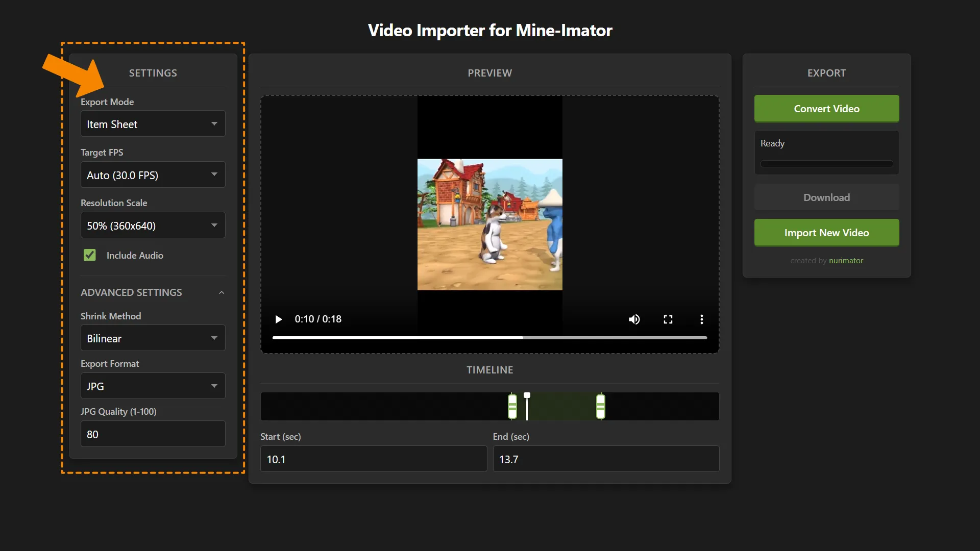Open the video player more options menu

coord(702,319)
